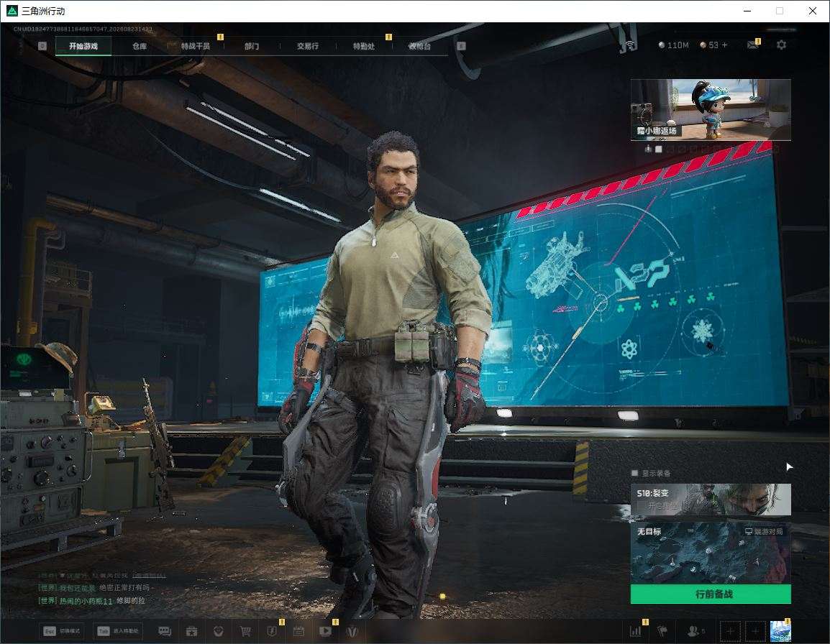Image resolution: width=830 pixels, height=644 pixels.
Task: Open the lightning shield icon
Action: click(x=272, y=631)
